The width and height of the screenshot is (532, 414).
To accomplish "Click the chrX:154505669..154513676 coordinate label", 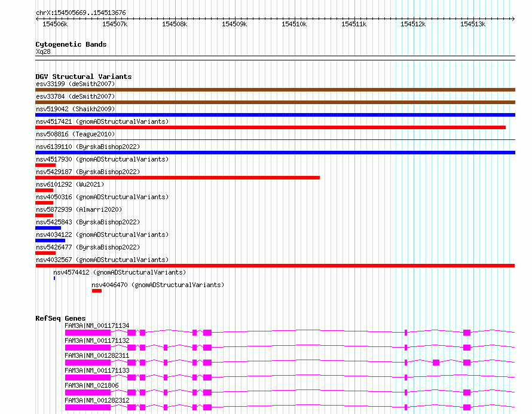I will point(81,13).
